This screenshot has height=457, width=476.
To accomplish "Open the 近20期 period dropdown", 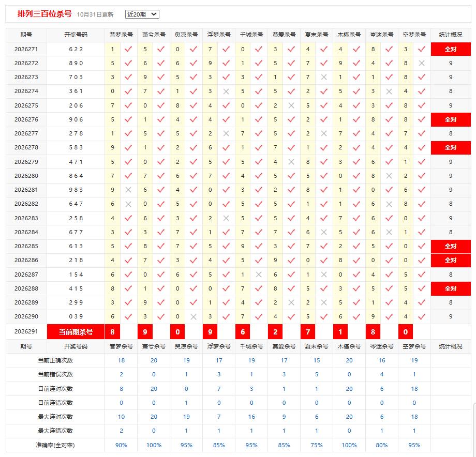I will point(142,14).
